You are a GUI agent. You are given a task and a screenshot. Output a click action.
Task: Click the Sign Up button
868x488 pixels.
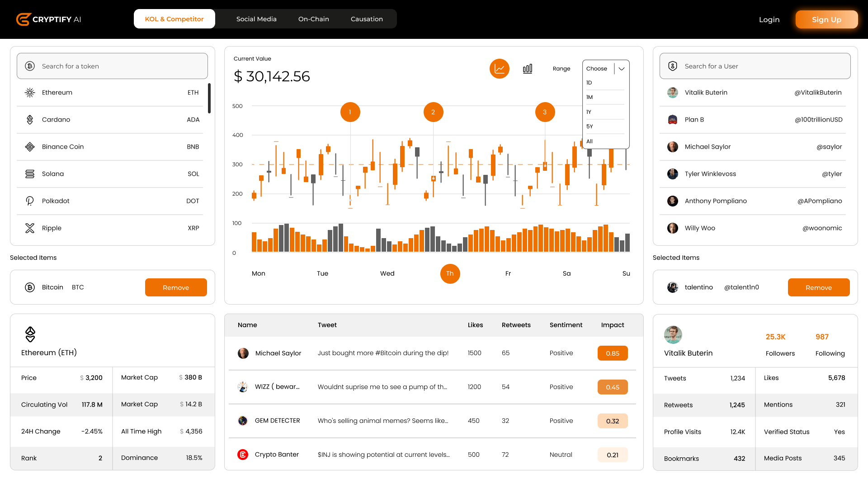tap(826, 19)
